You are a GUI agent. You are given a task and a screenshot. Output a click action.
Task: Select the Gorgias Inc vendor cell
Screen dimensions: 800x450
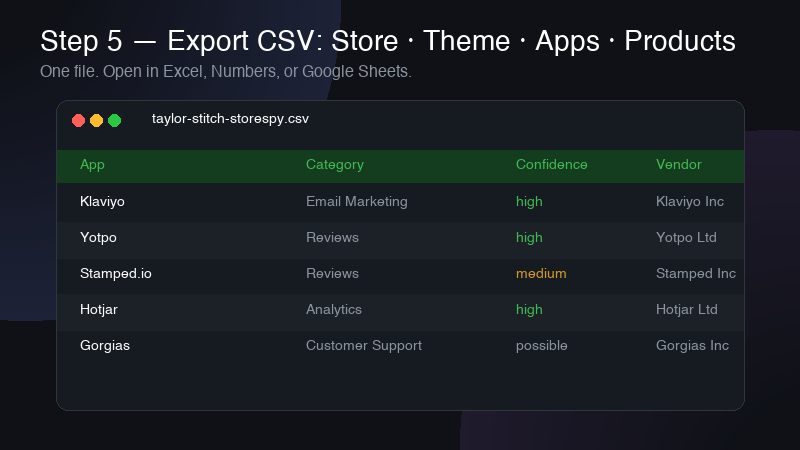click(692, 345)
